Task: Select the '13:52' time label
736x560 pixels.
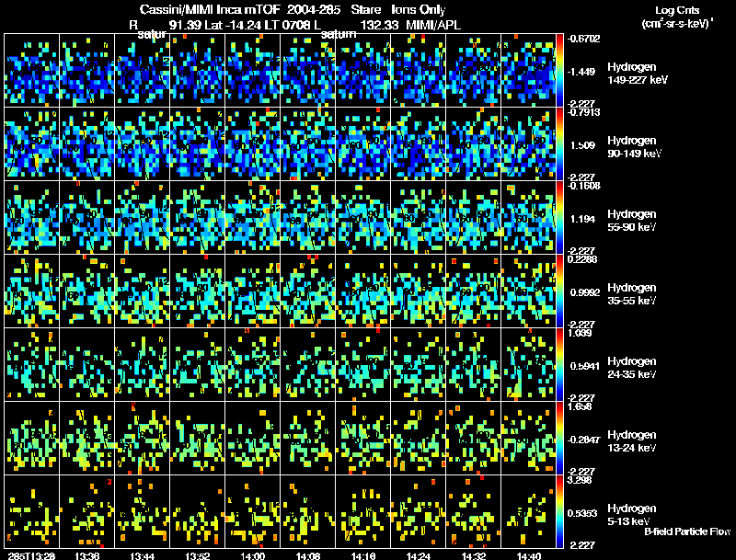Action: click(x=197, y=555)
